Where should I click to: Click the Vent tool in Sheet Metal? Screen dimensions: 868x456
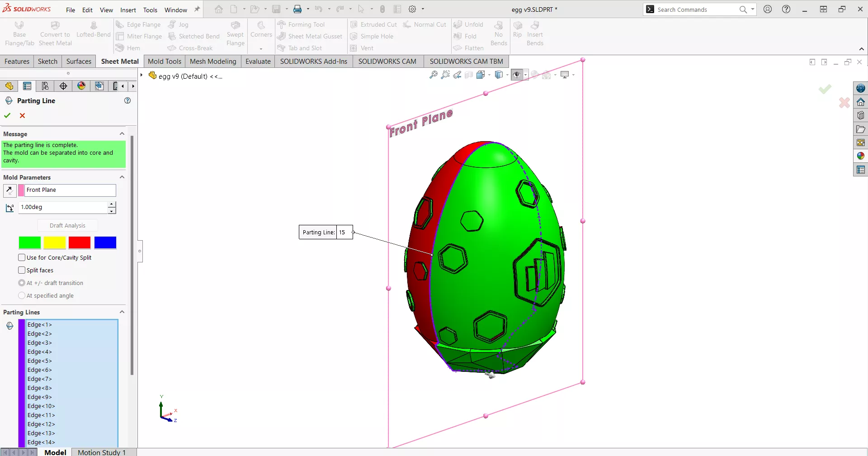[363, 47]
